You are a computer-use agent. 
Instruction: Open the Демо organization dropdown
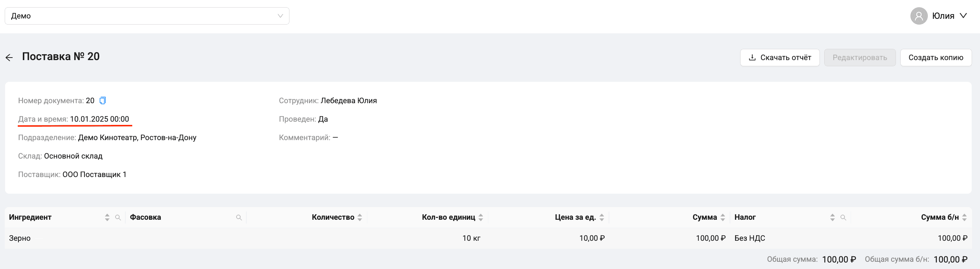(x=147, y=16)
